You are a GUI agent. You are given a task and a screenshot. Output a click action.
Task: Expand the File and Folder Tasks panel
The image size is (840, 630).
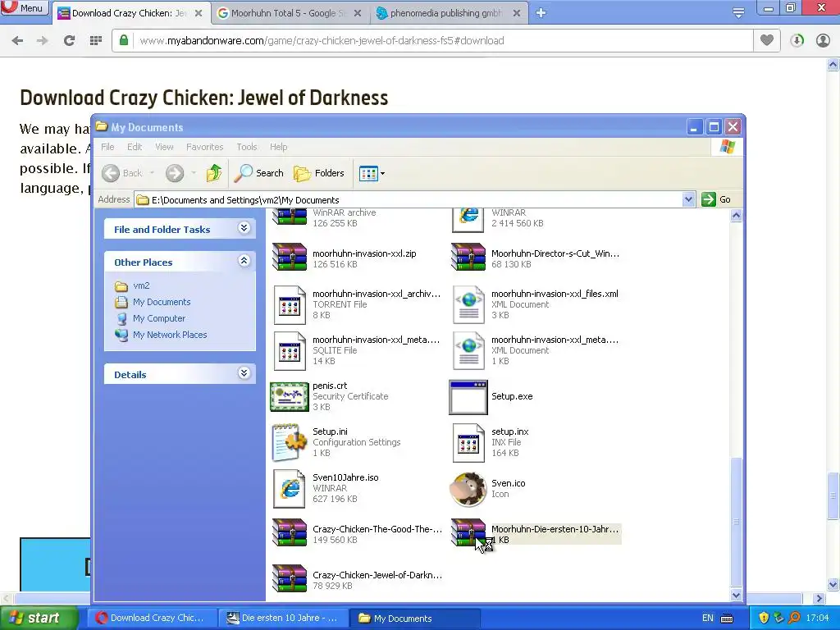click(244, 229)
